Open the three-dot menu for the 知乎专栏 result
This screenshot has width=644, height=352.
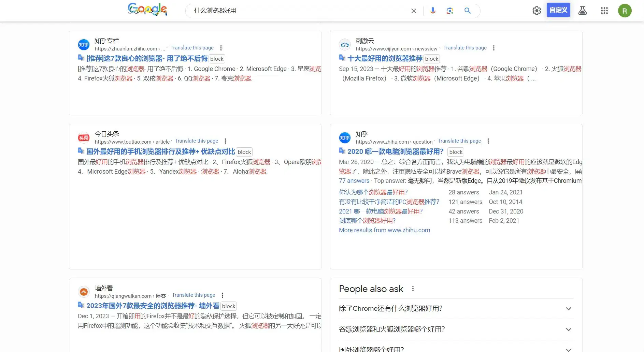coord(221,48)
